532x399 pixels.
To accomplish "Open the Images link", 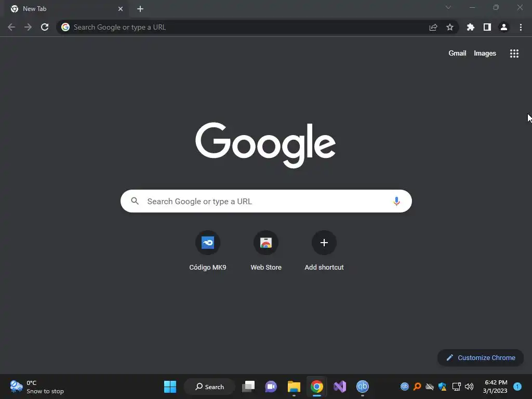I will pyautogui.click(x=485, y=54).
